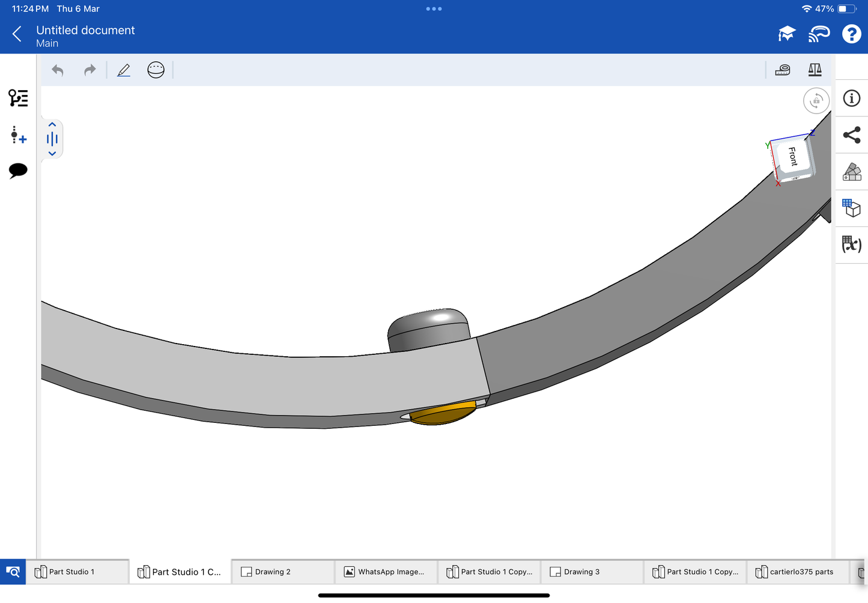Tap the undo arrow in toolbar

click(x=58, y=70)
